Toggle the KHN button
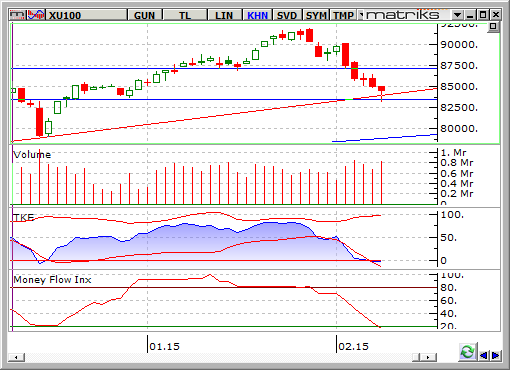This screenshot has height=370, width=510. (x=257, y=15)
